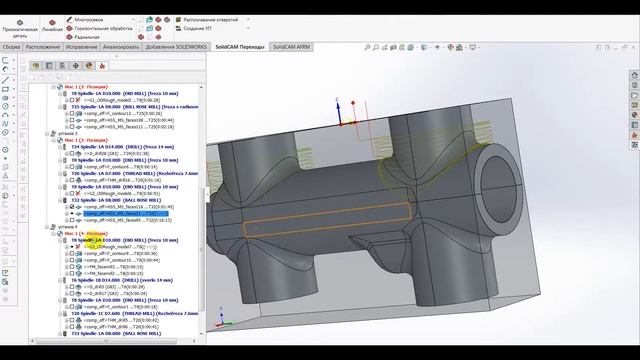The image size is (640, 360).
Task: Choose the Радиальная operation
Action: pos(83,37)
